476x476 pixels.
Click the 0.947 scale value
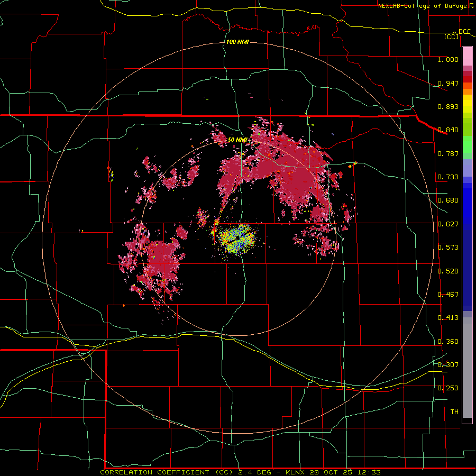pos(448,83)
